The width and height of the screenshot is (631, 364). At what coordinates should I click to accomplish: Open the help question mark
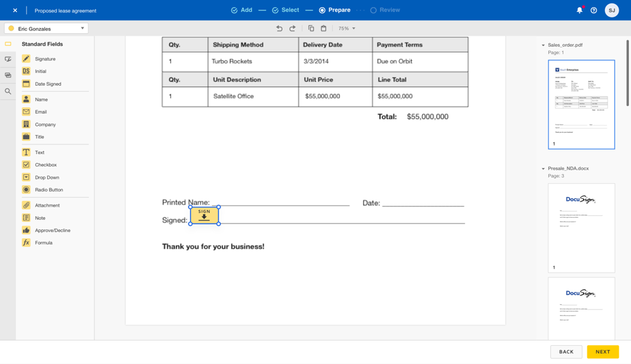[593, 10]
